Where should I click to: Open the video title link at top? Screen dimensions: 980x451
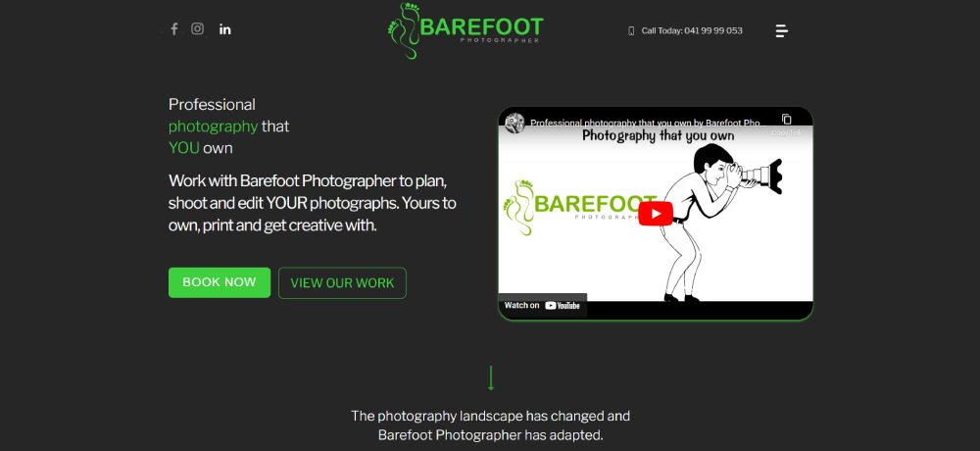coord(648,124)
